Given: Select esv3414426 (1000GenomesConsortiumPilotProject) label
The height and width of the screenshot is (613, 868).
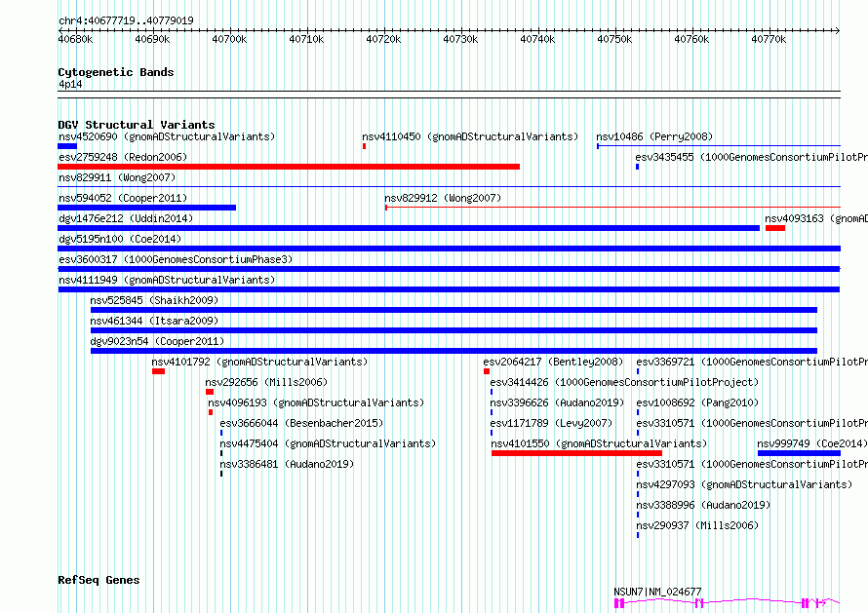Looking at the screenshot, I should pyautogui.click(x=624, y=382).
